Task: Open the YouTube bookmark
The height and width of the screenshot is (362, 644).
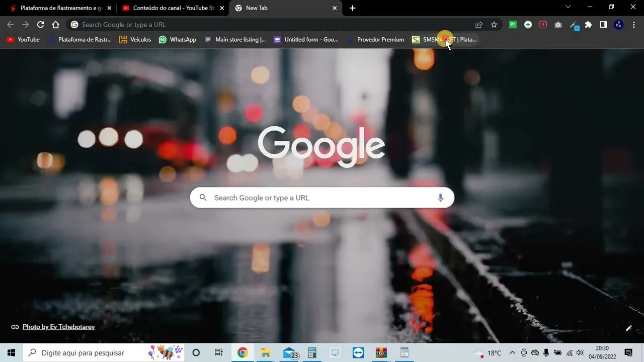Action: coord(23,40)
